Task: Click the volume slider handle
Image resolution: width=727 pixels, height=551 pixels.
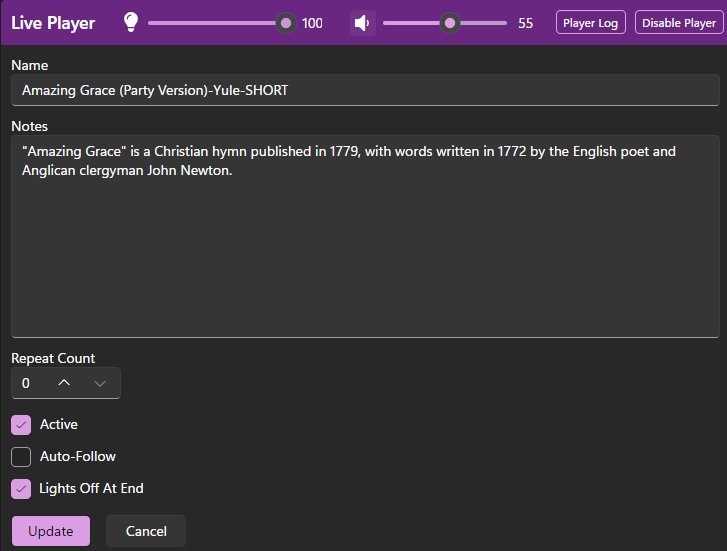Action: 450,23
